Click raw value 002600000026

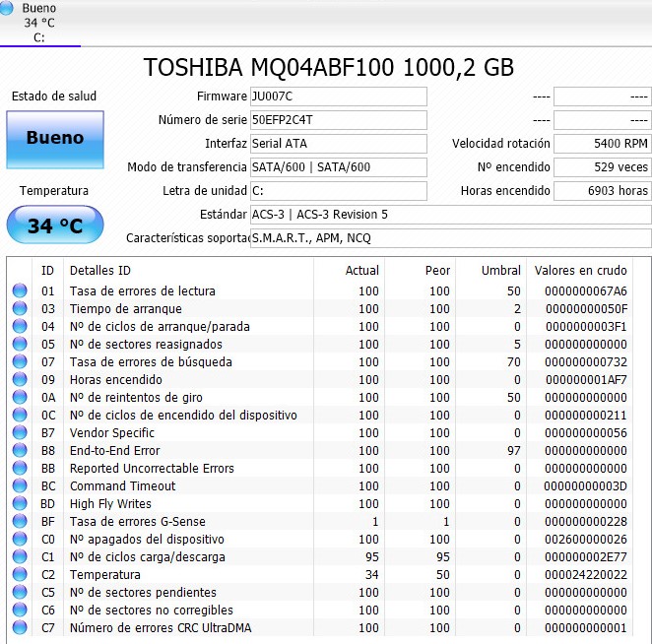pos(585,540)
